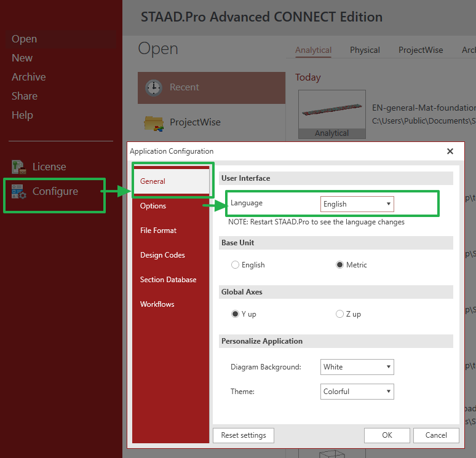Click the Reset settings button
Viewport: 476px width, 458px height.
click(x=244, y=435)
